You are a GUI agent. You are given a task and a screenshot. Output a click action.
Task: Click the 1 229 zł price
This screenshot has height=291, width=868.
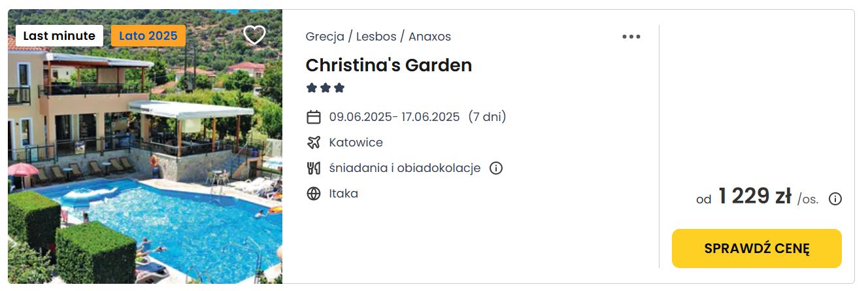[x=755, y=196]
